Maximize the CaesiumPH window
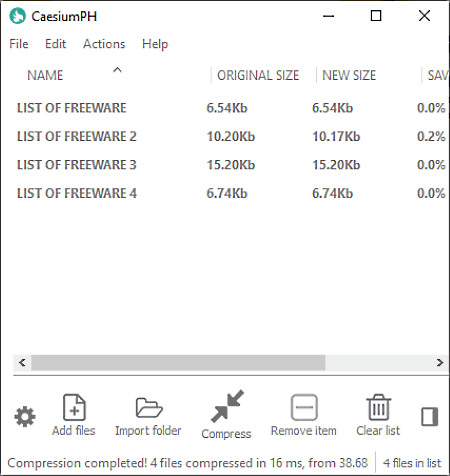 point(376,16)
